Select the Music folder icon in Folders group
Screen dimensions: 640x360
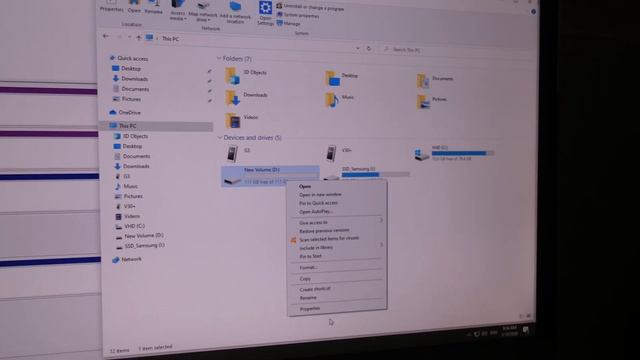tap(332, 100)
